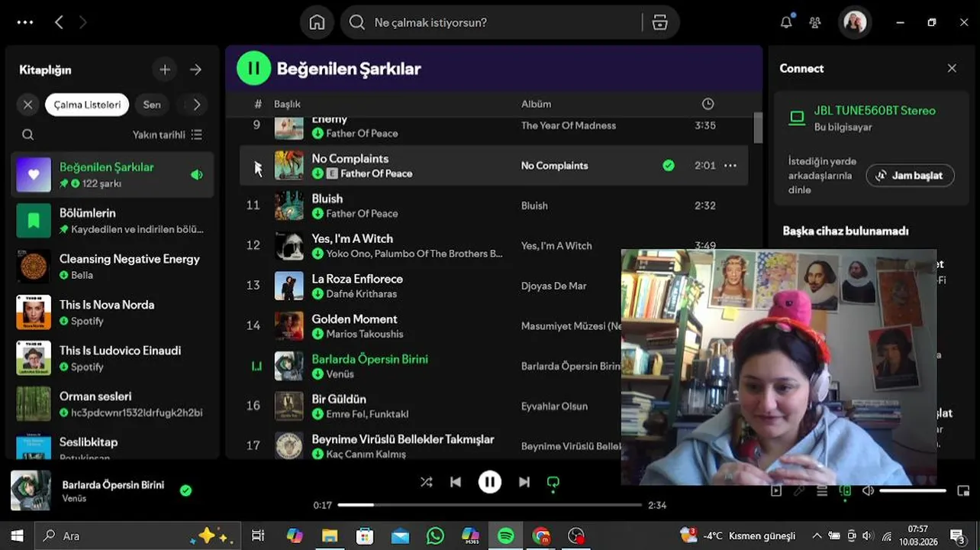Open File Explorer from the taskbar

pyautogui.click(x=330, y=535)
